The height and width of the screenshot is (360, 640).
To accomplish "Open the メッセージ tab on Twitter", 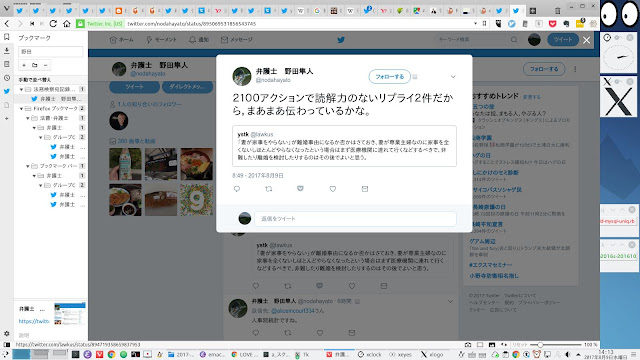I will [x=237, y=40].
